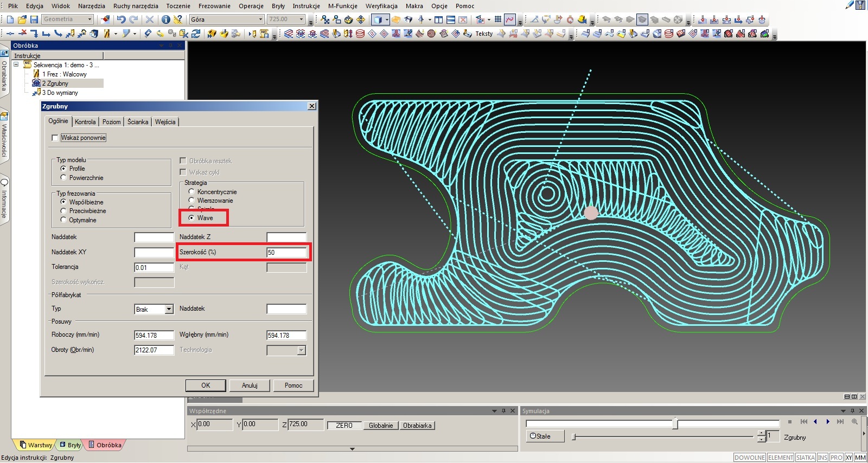Image resolution: width=868 pixels, height=463 pixels.
Task: Open the Frezowanie menu
Action: pyautogui.click(x=214, y=6)
